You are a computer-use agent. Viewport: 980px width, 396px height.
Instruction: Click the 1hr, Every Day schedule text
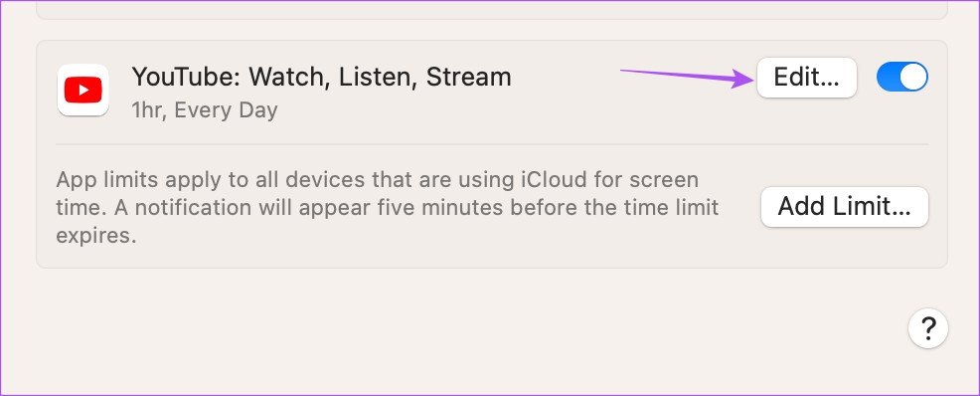tap(205, 110)
